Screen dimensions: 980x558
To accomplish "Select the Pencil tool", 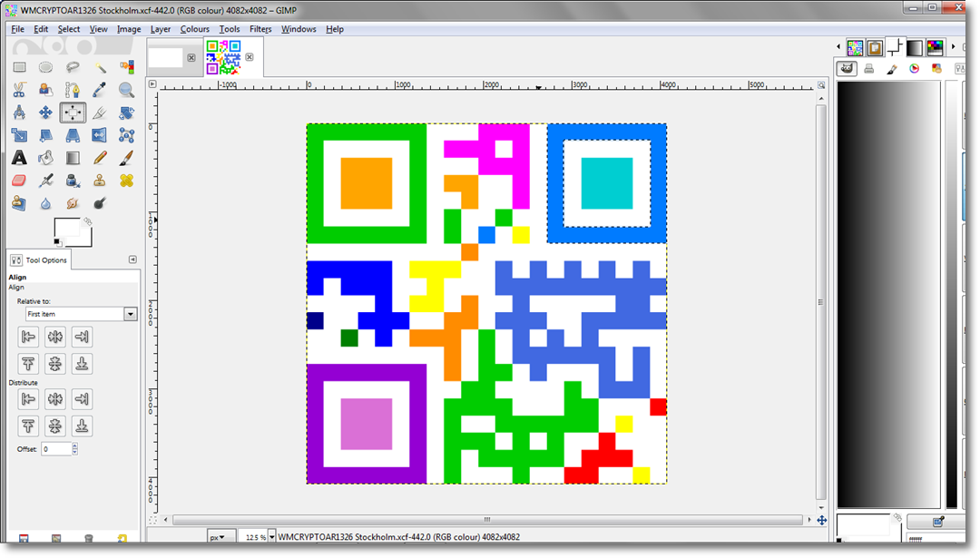I will [100, 158].
